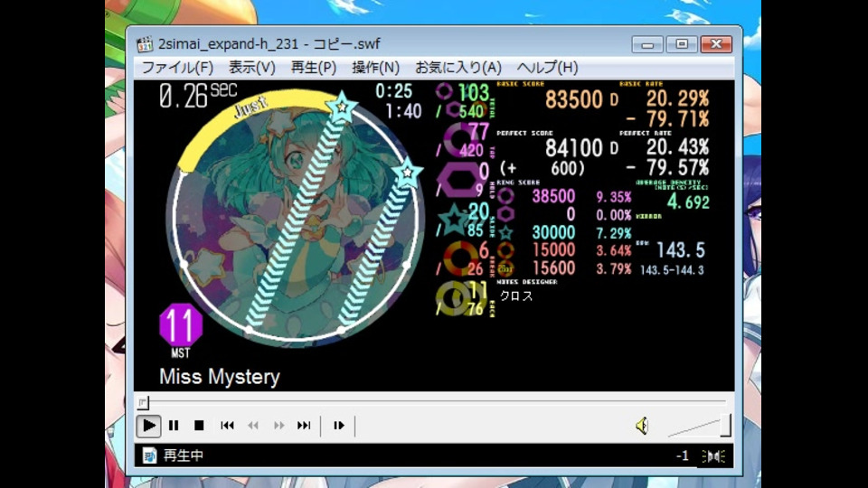The height and width of the screenshot is (488, 868).
Task: Click the right slide star on circle
Action: click(x=408, y=172)
